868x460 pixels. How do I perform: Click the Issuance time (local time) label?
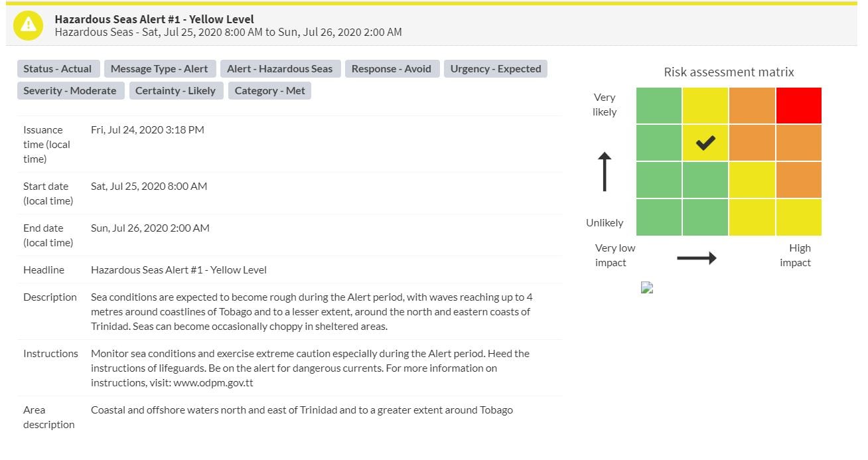click(x=46, y=145)
